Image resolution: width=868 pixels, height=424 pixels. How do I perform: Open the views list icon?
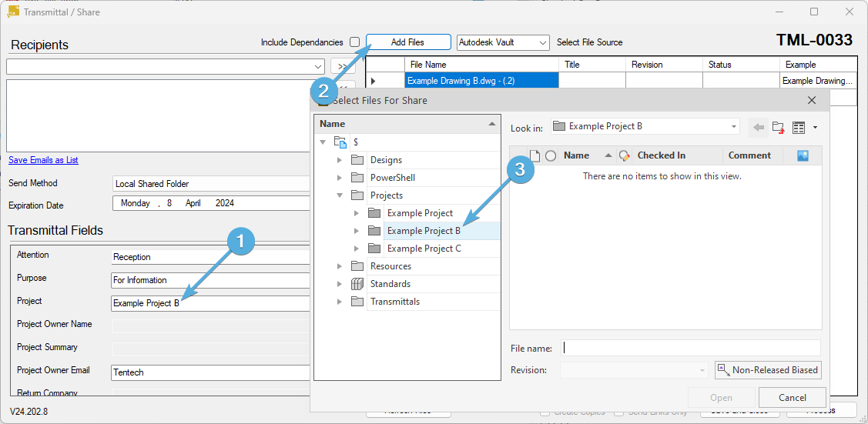(x=798, y=128)
